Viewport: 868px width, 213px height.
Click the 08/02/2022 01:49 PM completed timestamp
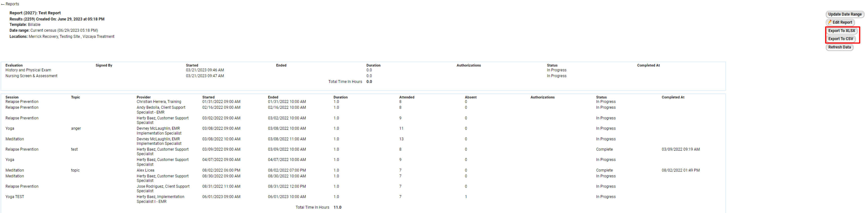pos(680,170)
